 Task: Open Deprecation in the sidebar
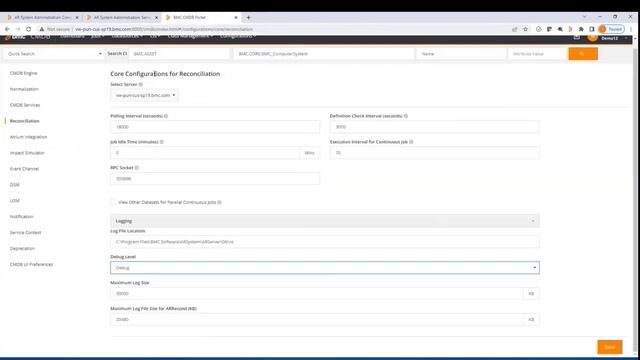[x=22, y=248]
